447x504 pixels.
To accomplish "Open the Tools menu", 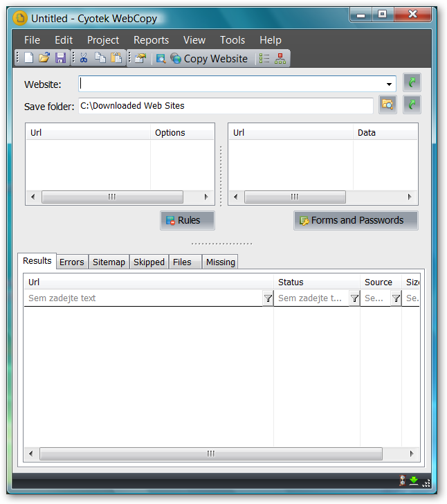I will point(232,40).
